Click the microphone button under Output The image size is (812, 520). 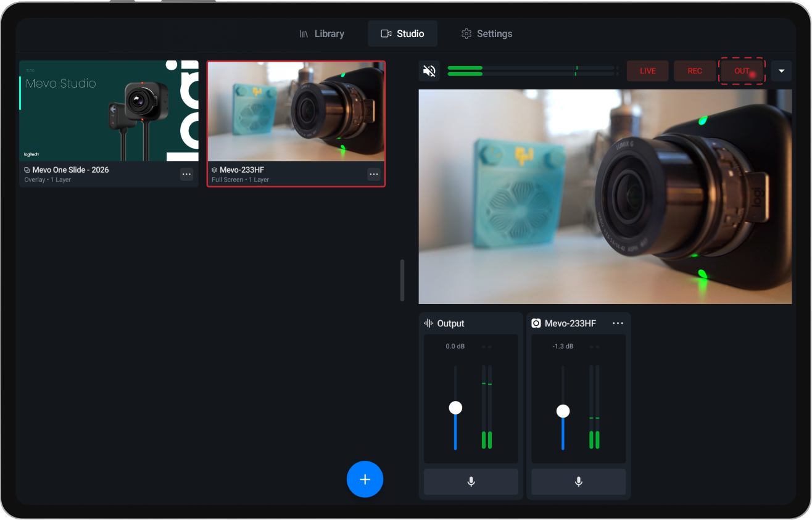point(470,482)
